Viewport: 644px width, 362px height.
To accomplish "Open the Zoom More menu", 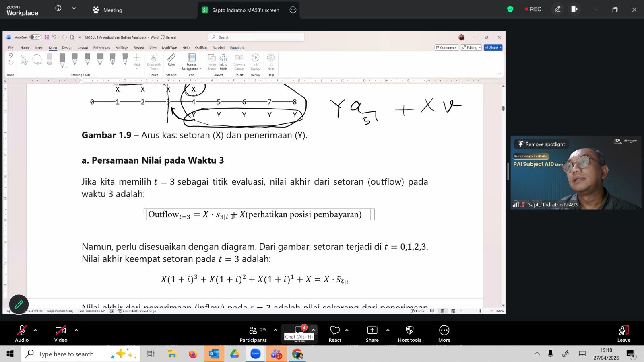I will 444,334.
